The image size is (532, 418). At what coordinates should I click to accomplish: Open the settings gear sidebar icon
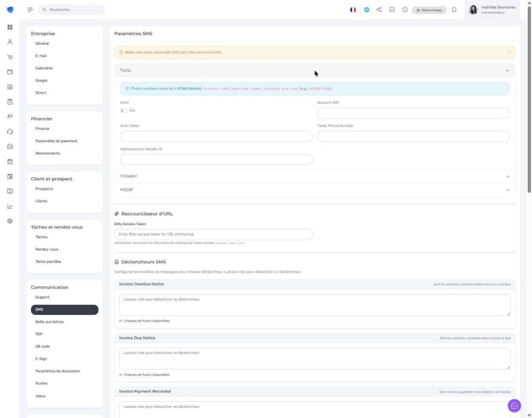coord(10,221)
